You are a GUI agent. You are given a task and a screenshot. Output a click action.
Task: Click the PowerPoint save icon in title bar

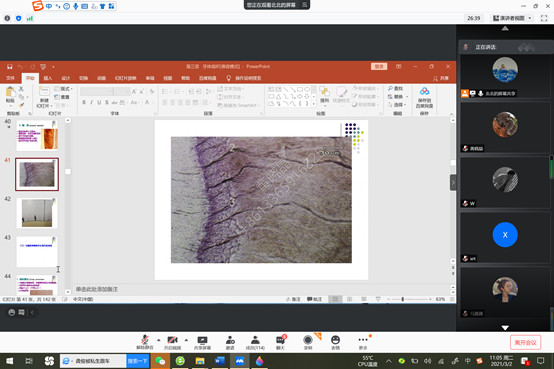[x=10, y=66]
